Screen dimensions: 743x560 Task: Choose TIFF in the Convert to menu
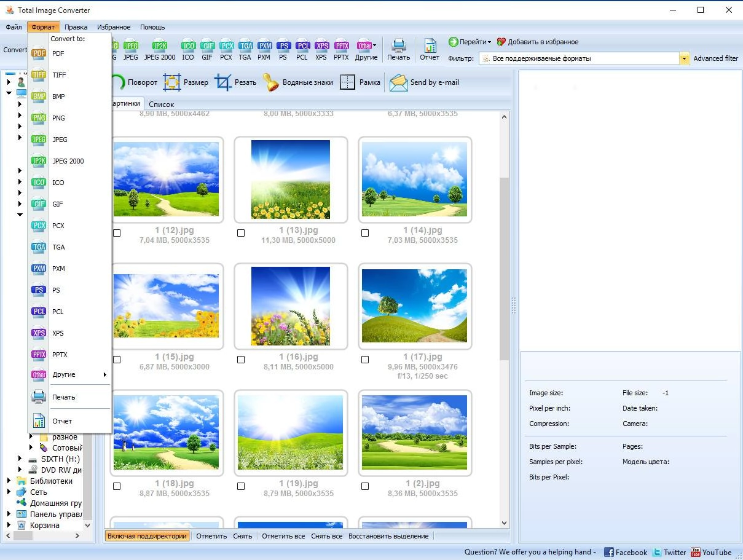coord(69,75)
